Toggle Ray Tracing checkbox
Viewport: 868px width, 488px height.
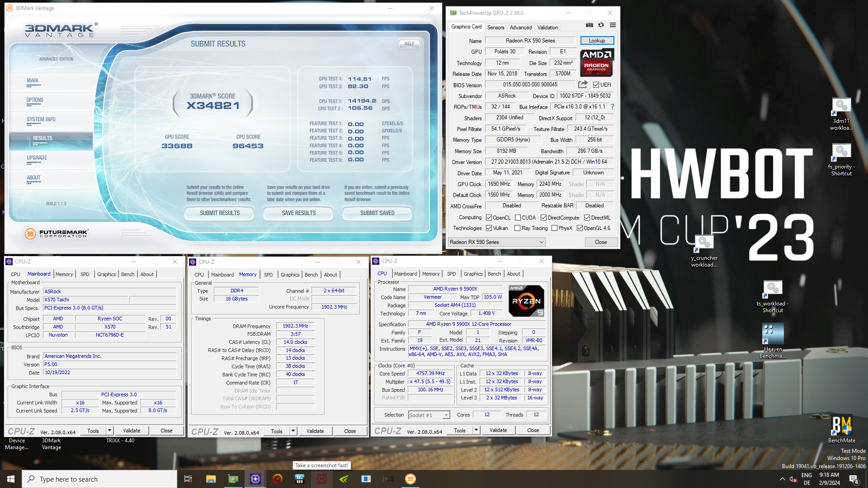point(517,228)
